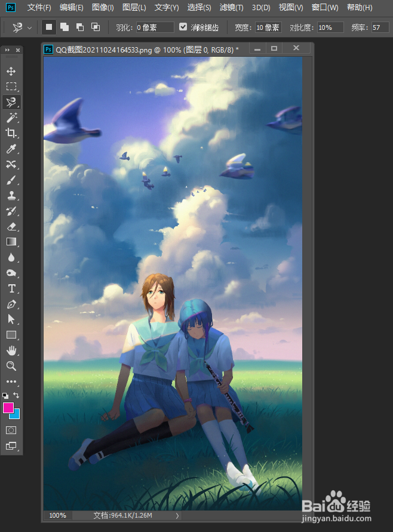The height and width of the screenshot is (532, 393).
Task: Select the Rectangular Marquee tool
Action: click(x=11, y=86)
